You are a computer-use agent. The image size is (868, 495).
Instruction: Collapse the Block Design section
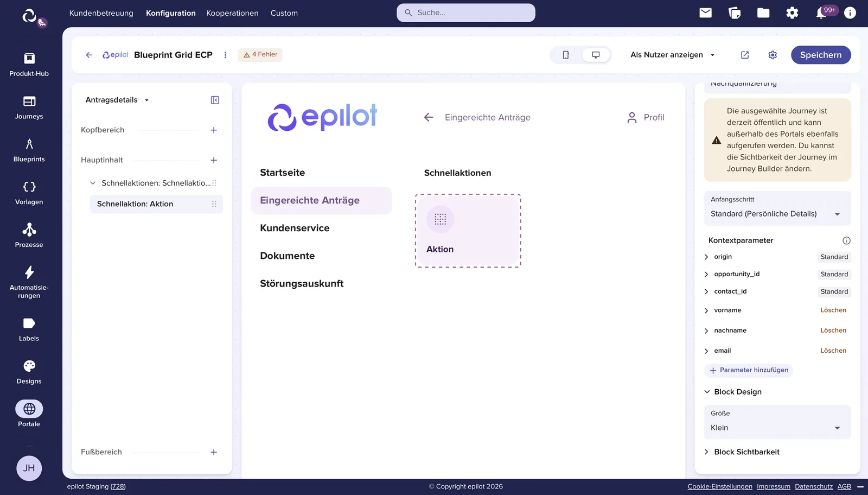[x=707, y=392]
